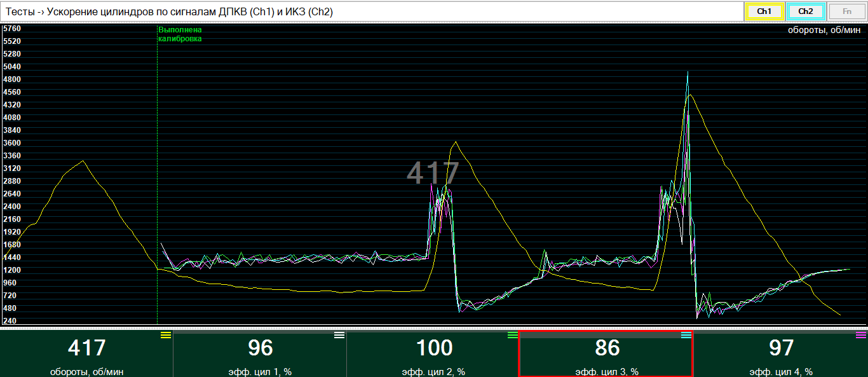Toggle the Ch1 channel button
Screen dimensions: 868x377
[x=764, y=11]
